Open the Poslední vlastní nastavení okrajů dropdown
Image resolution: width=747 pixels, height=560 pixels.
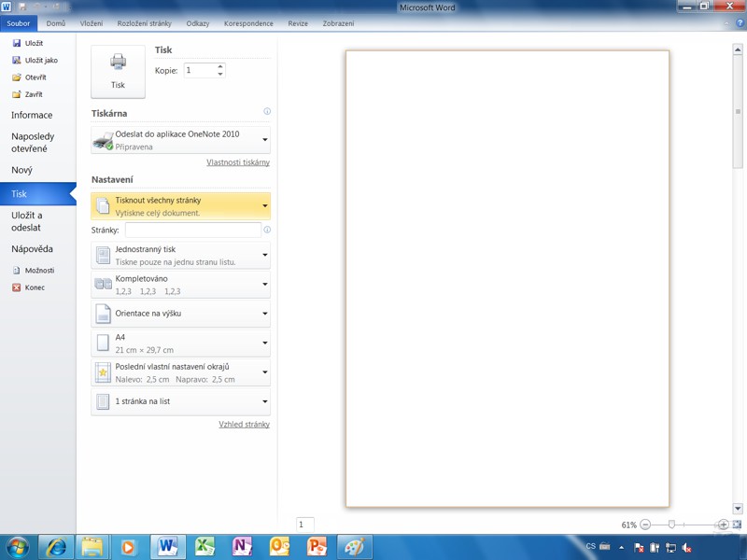tap(180, 372)
